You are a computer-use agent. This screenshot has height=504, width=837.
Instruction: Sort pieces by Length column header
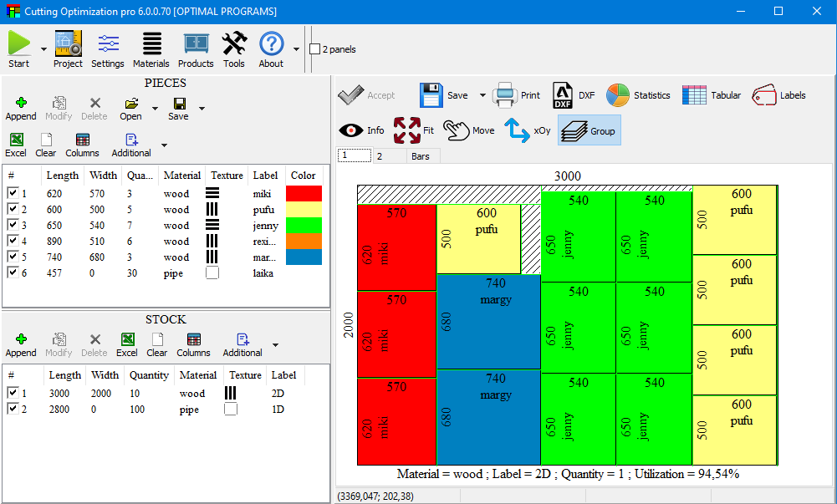63,176
